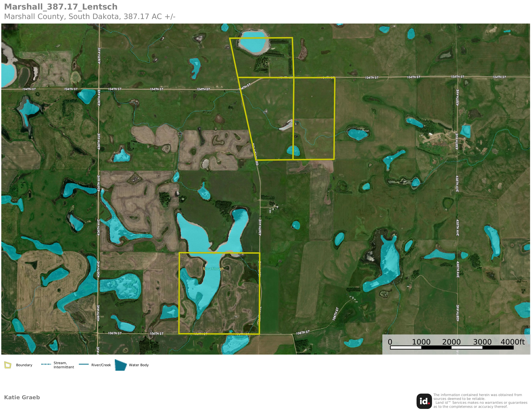Click the Water Body legend text label
Screen dimensions: 532x411
click(139, 365)
